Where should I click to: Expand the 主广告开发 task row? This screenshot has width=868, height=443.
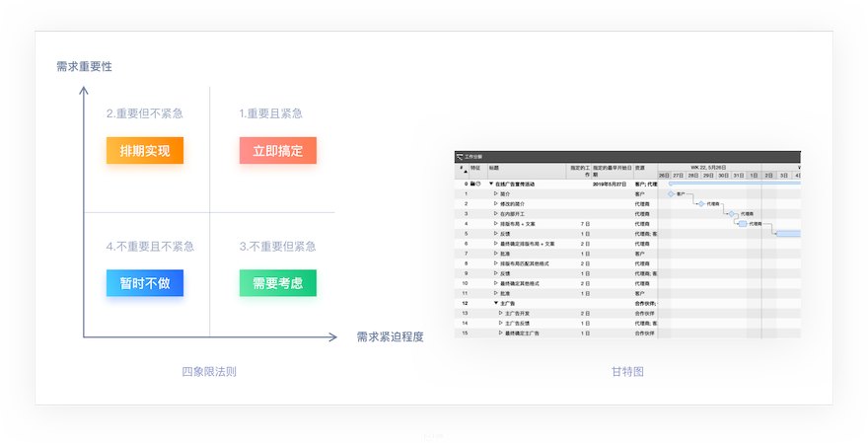pyautogui.click(x=501, y=314)
